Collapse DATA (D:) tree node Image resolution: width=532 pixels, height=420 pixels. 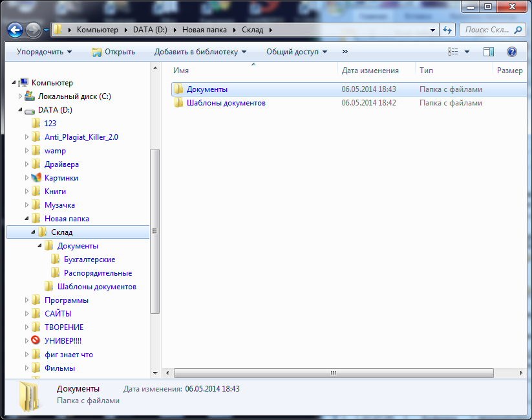tap(20, 110)
